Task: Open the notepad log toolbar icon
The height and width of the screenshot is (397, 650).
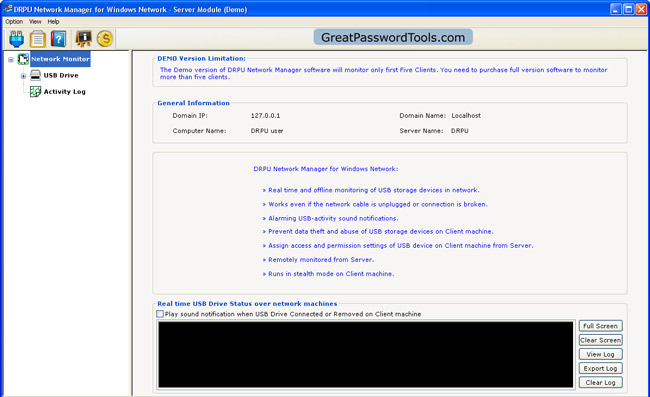Action: click(x=38, y=39)
